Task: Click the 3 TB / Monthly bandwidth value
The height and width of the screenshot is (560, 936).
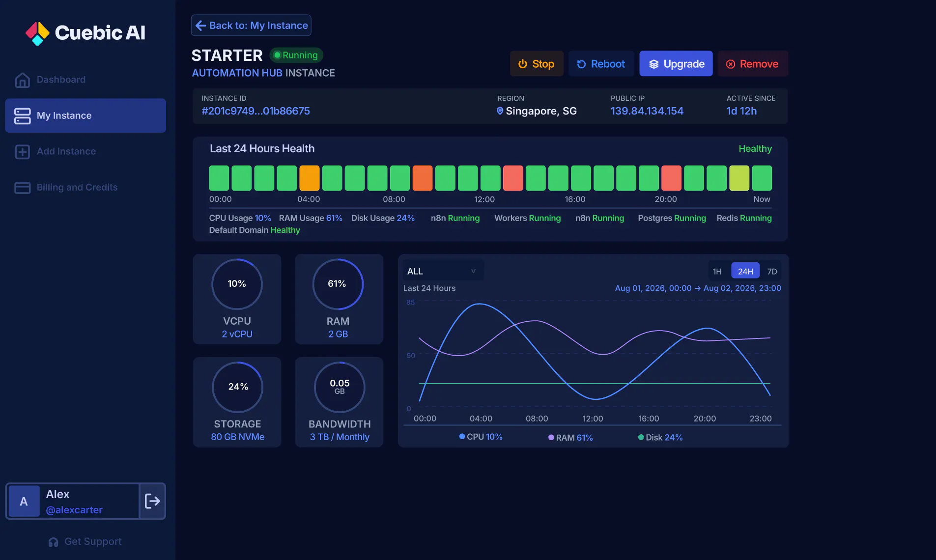Action: (340, 437)
